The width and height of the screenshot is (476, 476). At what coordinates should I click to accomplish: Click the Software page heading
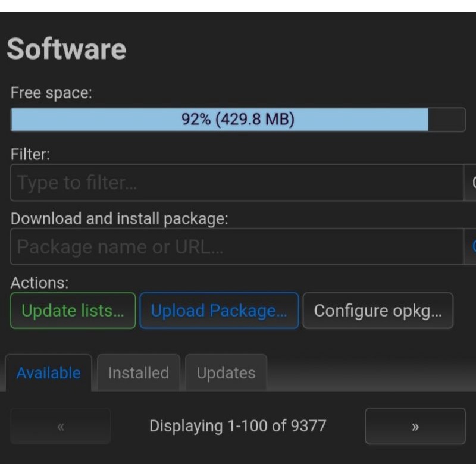(66, 49)
